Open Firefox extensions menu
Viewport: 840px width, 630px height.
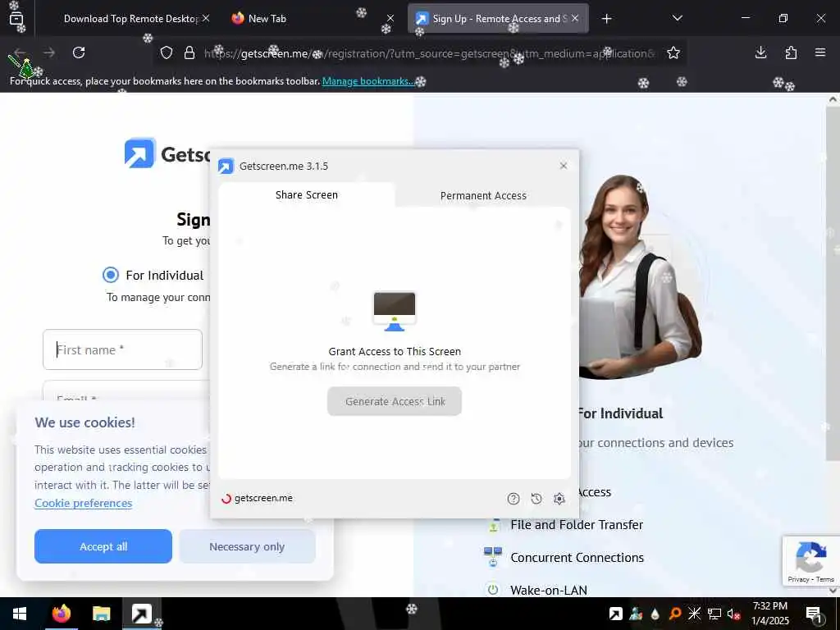[791, 52]
